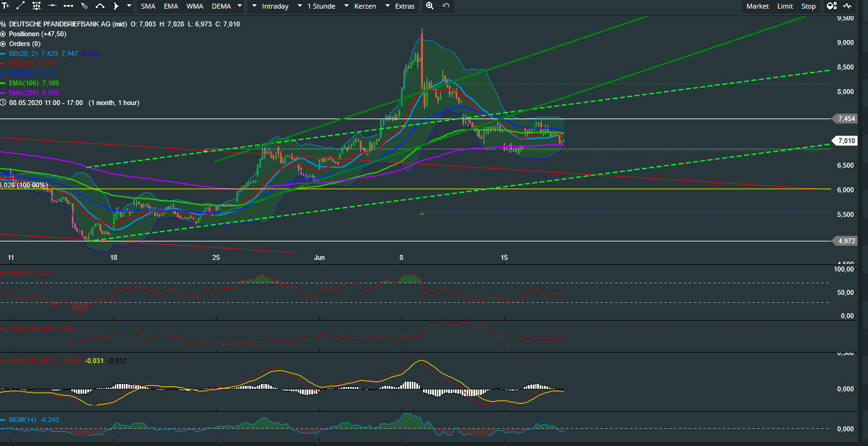Screen dimensions: 868x446
Task: Click the EMA(200) purple color dash
Action: 4,93
